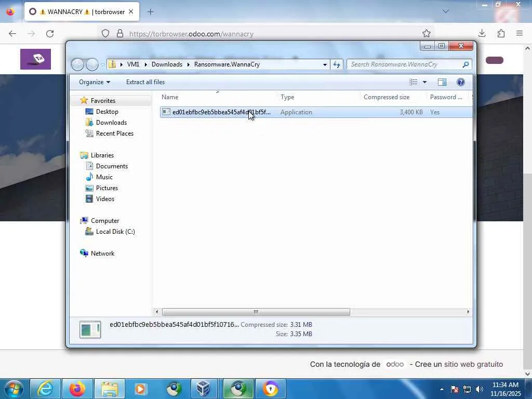
Task: Click the purple site logo
Action: point(36,59)
